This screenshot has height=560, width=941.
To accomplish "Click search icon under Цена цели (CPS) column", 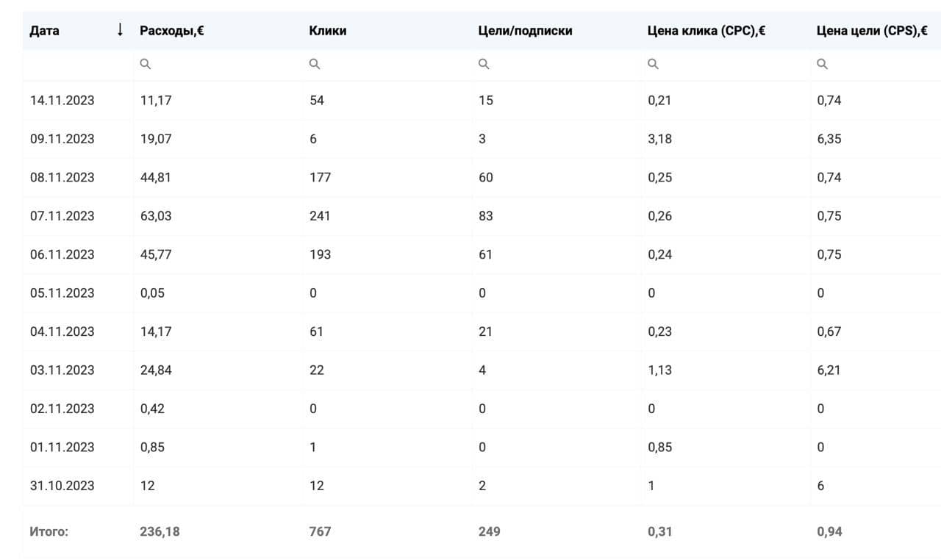I will (822, 64).
